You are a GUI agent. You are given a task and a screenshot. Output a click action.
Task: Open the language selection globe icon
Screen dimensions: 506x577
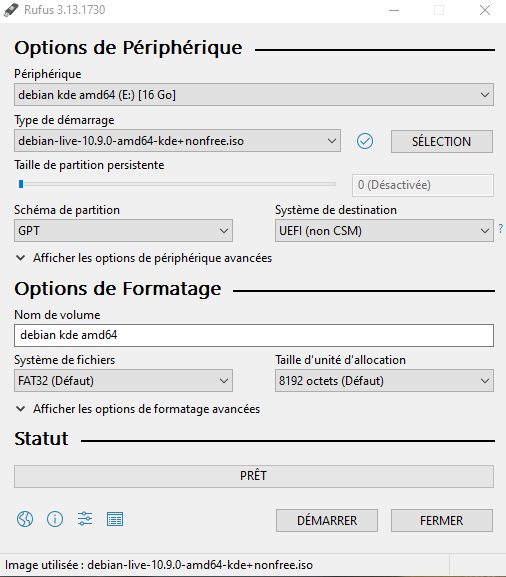point(25,519)
